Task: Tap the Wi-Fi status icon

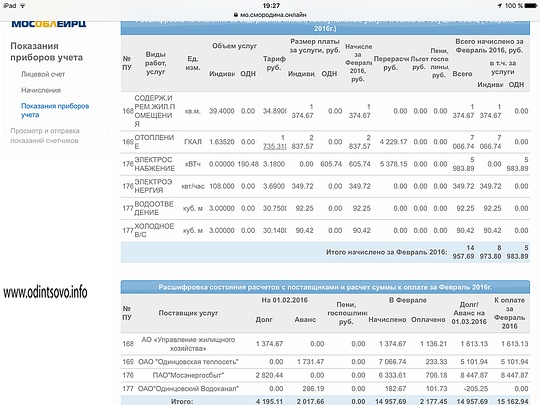Action: coord(23,6)
